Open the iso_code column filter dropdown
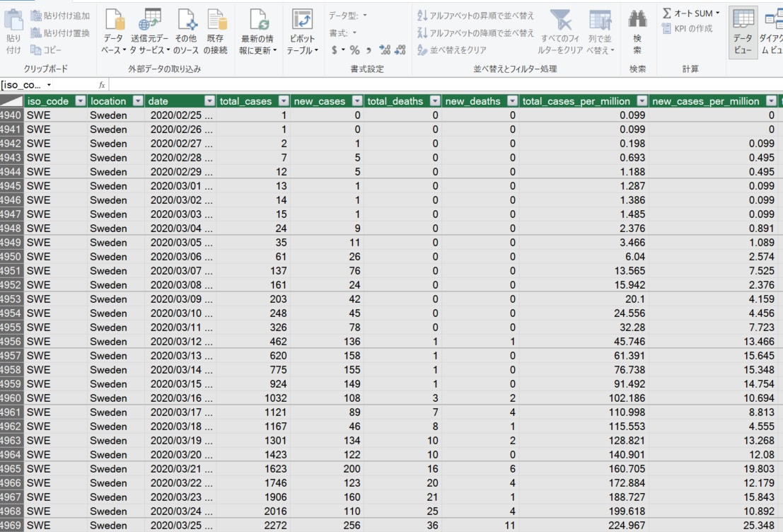Image resolution: width=783 pixels, height=532 pixels. [x=81, y=101]
